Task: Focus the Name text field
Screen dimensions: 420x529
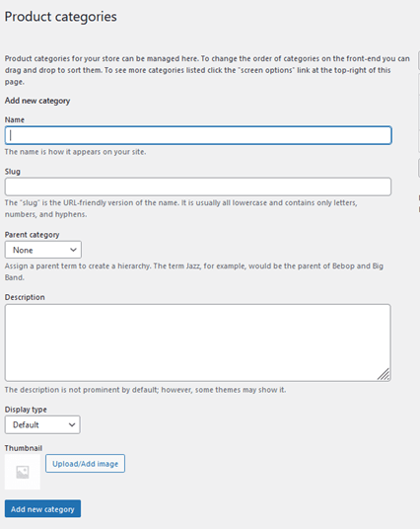Action: (x=198, y=135)
